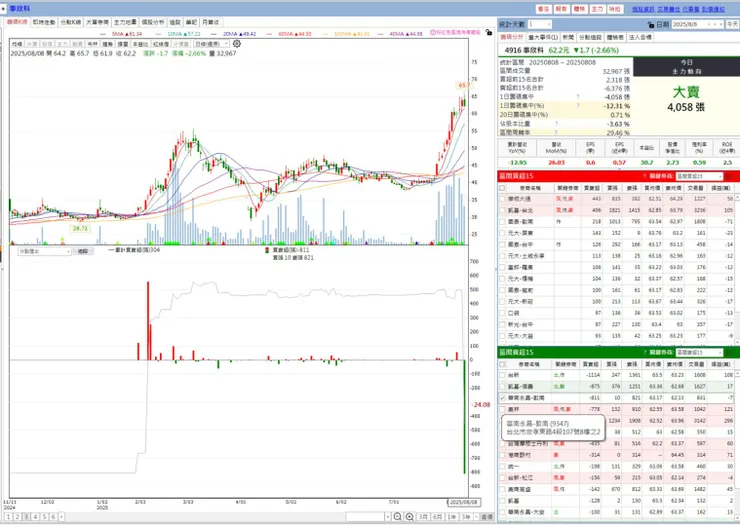Click help icon beside 1日籌碼集中 張

pos(578,97)
